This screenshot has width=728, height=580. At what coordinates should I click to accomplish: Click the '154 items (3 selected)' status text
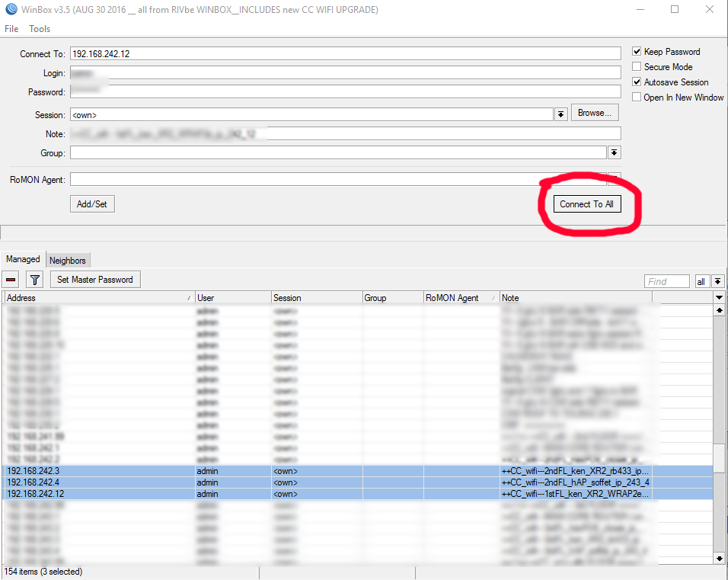[x=43, y=572]
